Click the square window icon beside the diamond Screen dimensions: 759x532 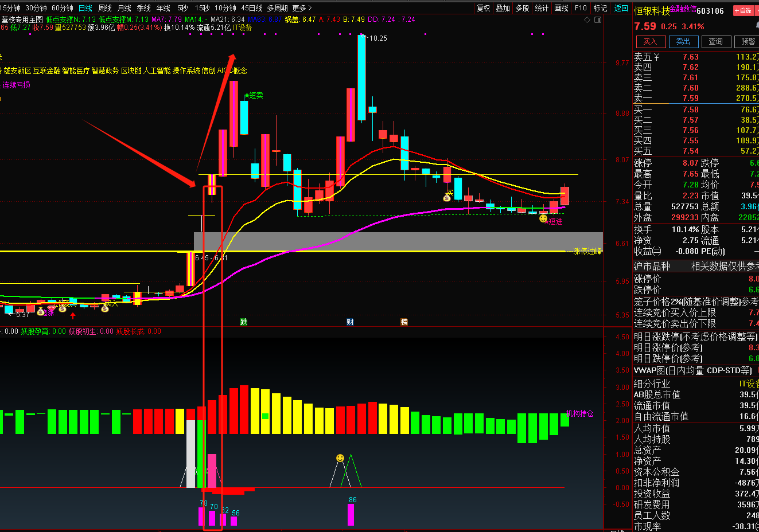598,19
